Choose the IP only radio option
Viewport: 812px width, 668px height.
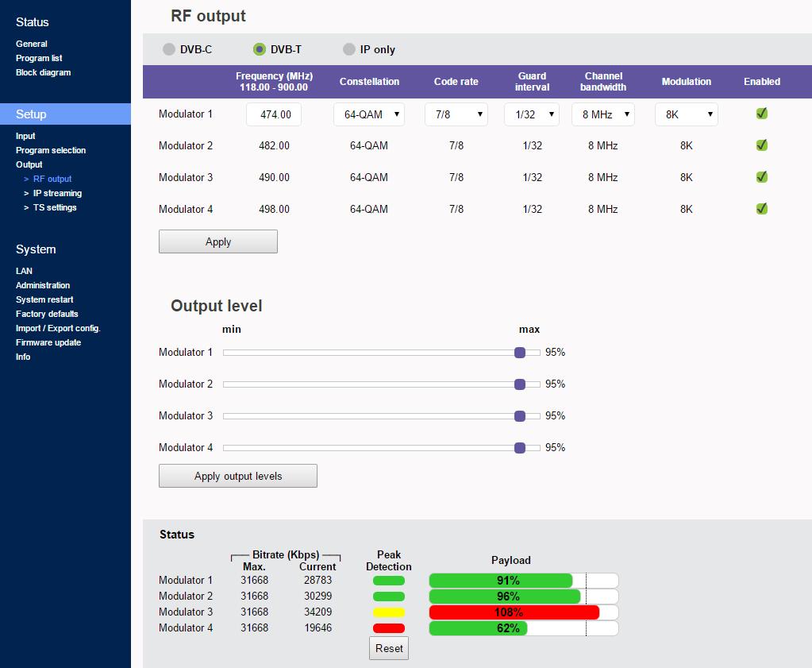tap(349, 49)
